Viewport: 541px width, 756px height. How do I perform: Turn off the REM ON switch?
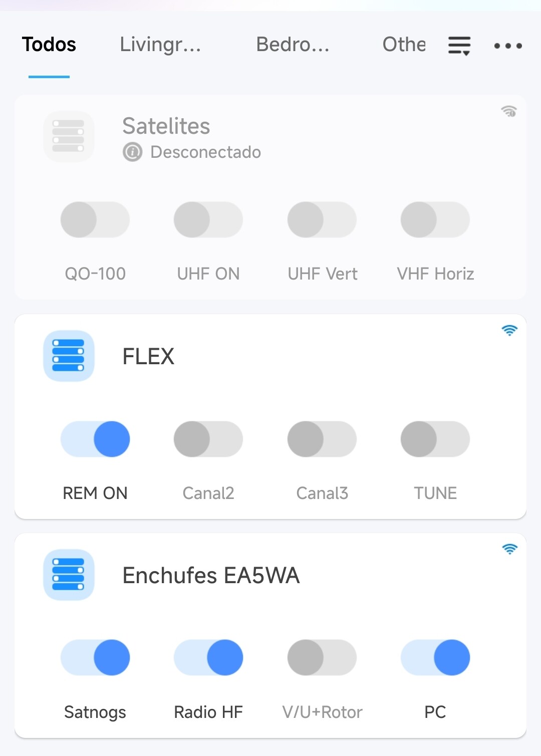click(95, 439)
